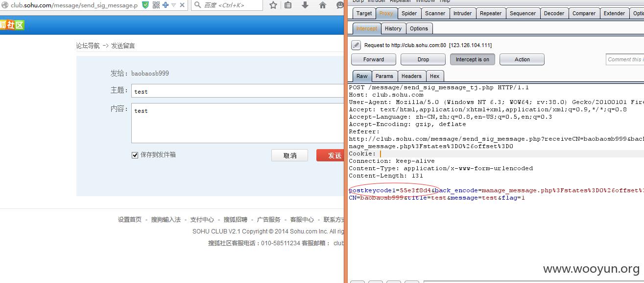Go to browser home page icon
Screen dimensions: 644x283
[x=322, y=5]
